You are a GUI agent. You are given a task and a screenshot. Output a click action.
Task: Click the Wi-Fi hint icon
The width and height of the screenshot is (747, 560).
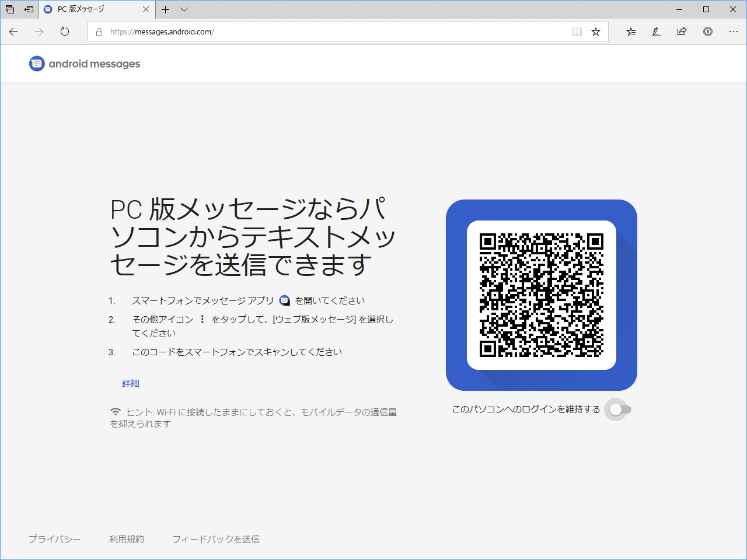tap(116, 412)
